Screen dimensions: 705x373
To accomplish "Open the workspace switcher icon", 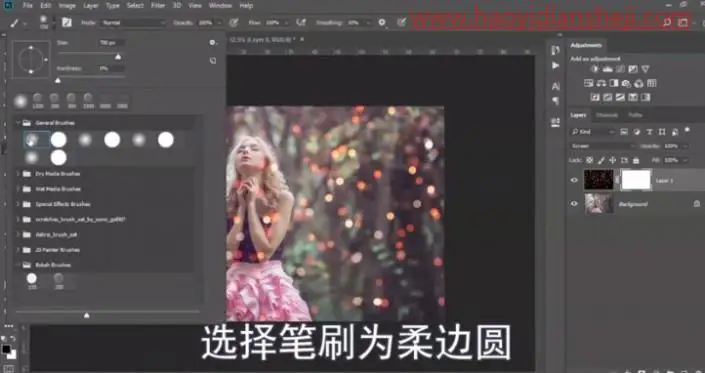I will point(683,22).
